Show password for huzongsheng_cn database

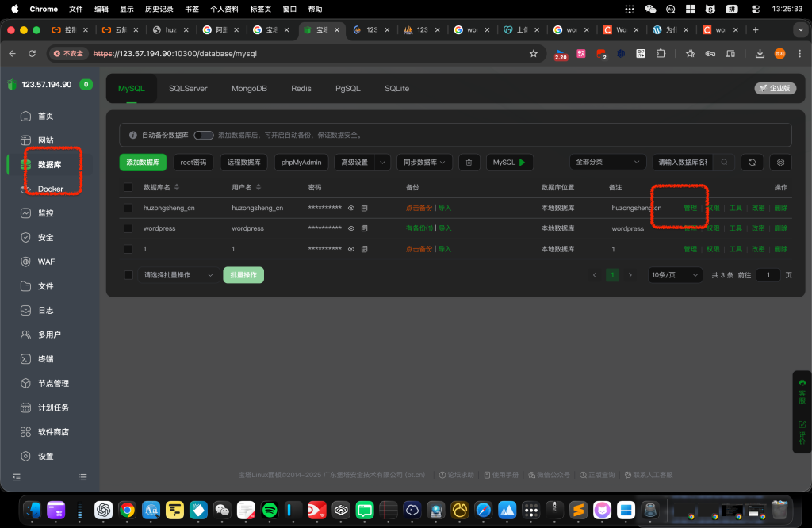pyautogui.click(x=350, y=208)
